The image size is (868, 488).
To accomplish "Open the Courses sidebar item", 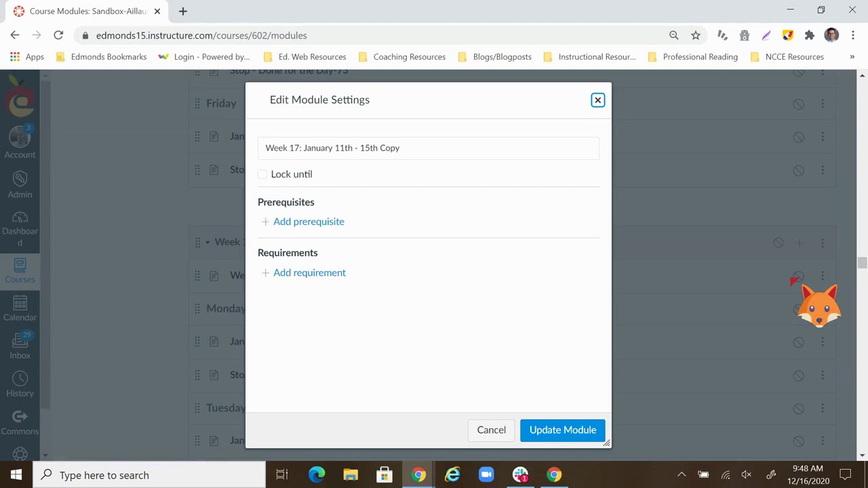I will point(20,270).
